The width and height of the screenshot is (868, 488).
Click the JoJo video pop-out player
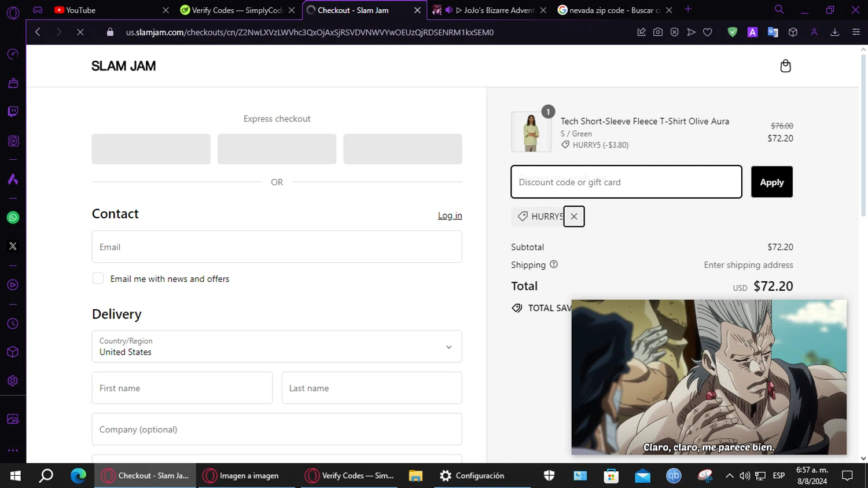click(x=709, y=377)
